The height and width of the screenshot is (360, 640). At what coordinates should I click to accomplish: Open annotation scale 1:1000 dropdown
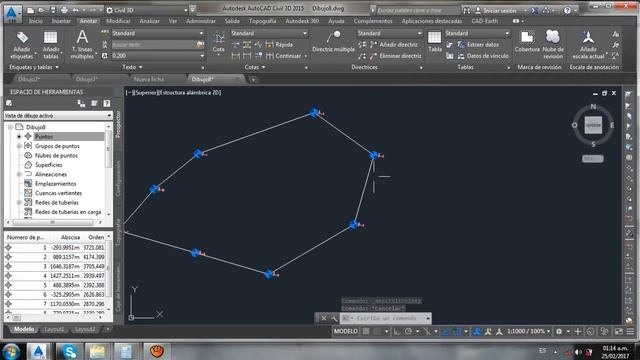[529, 331]
